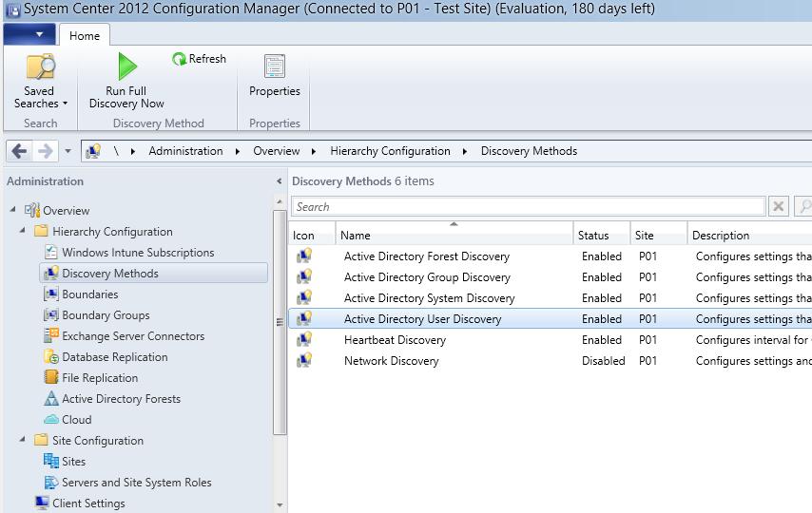The height and width of the screenshot is (513, 812).
Task: Collapse the Administration navigation pane
Action: [x=280, y=181]
